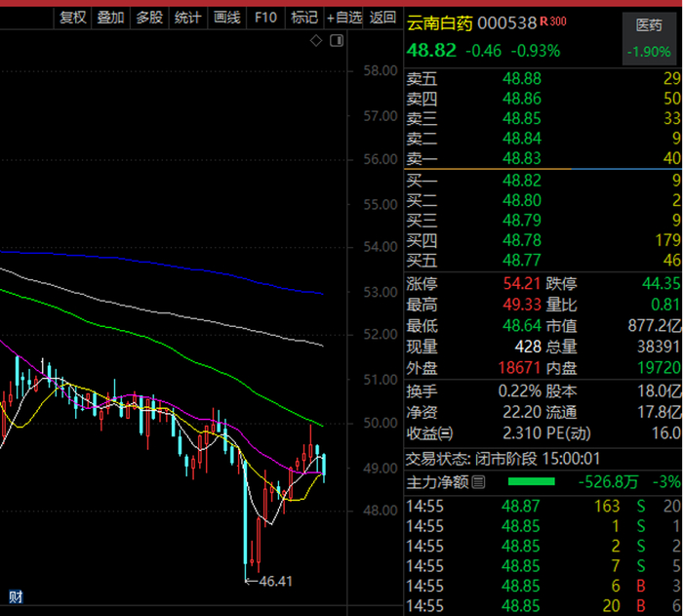Click the 财 icon at chart bottom
683x616 pixels.
[x=16, y=596]
